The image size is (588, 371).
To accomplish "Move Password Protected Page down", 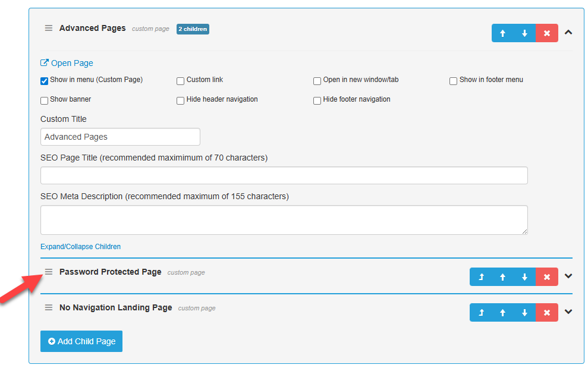I will pyautogui.click(x=524, y=276).
